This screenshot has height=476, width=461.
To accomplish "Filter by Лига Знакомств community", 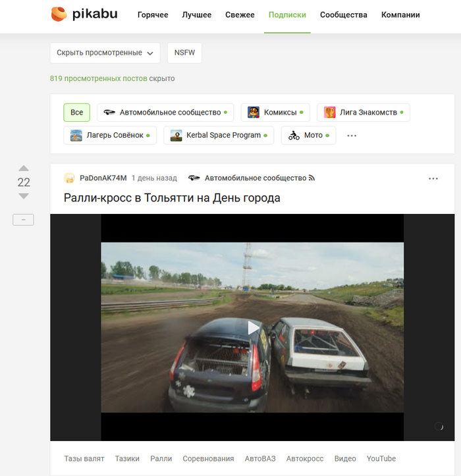I will click(363, 113).
